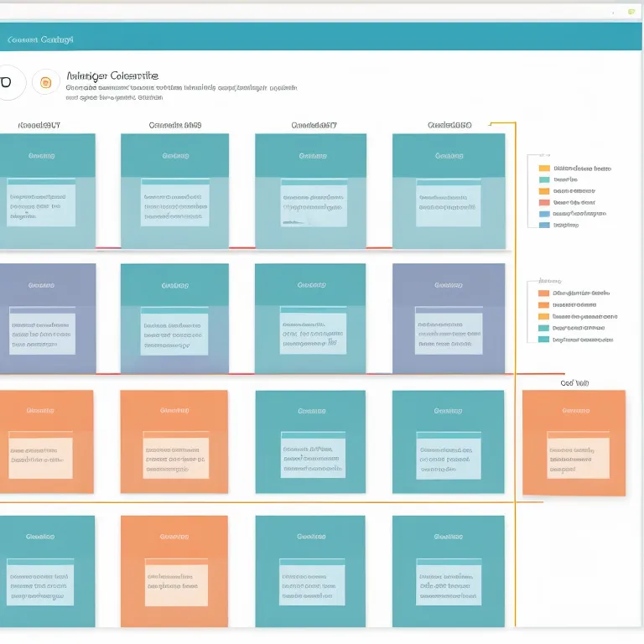This screenshot has width=644, height=644.
Task: Open the orange card in the bottom row, second column
Action: [174, 570]
